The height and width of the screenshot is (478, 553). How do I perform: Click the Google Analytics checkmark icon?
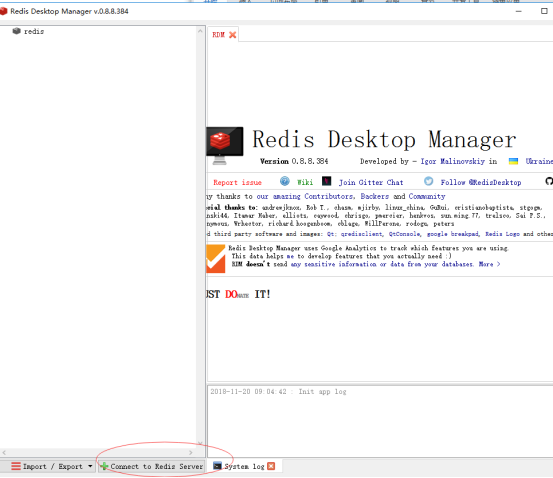216,259
